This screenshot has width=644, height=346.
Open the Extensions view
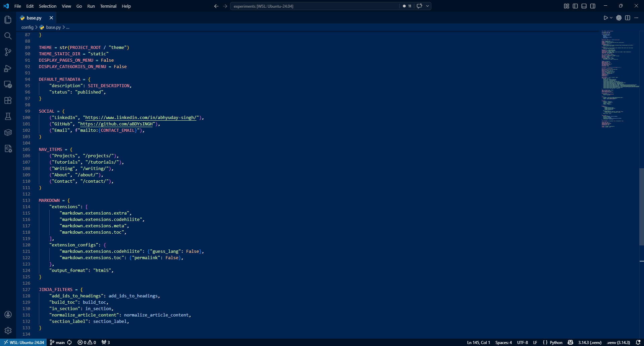coord(8,101)
